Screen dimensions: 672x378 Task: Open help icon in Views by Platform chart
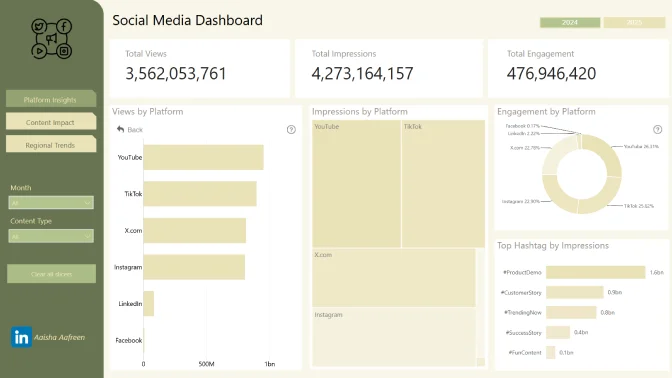coord(291,129)
